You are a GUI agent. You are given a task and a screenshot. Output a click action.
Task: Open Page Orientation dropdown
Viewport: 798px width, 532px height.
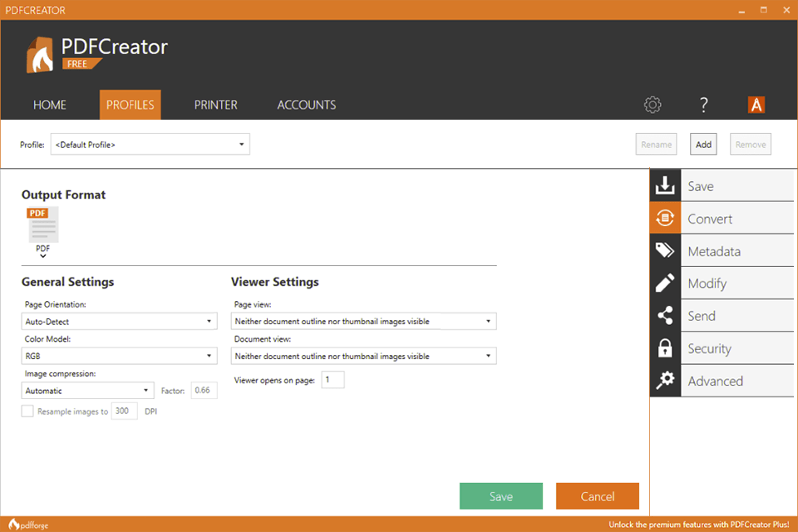click(x=119, y=321)
